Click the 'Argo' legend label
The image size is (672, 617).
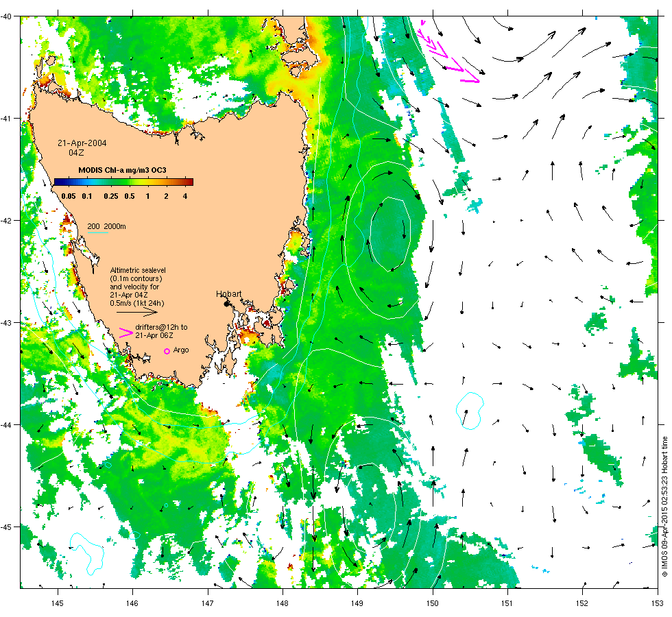181,350
